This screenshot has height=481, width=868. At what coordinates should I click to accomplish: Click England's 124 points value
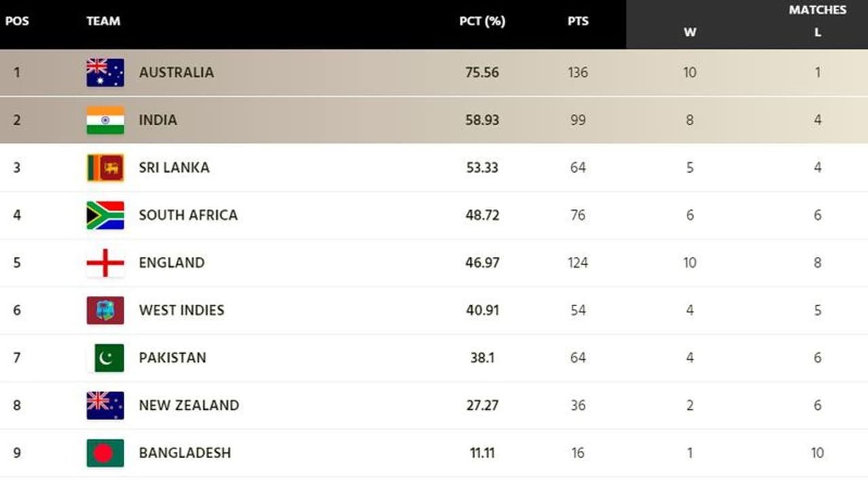point(578,263)
